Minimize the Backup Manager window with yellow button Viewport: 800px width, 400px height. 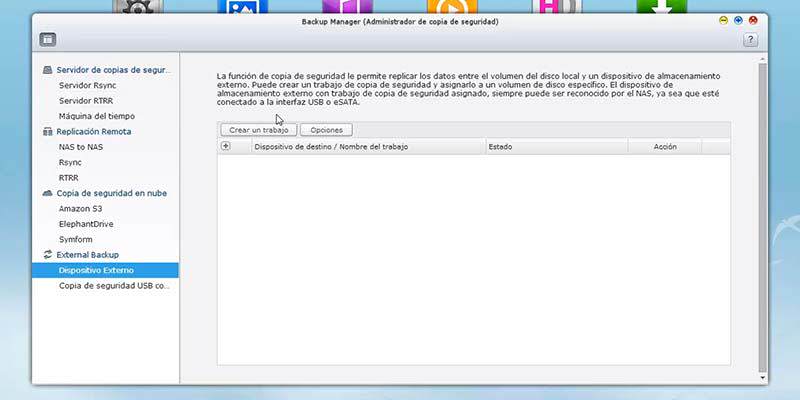pyautogui.click(x=723, y=21)
